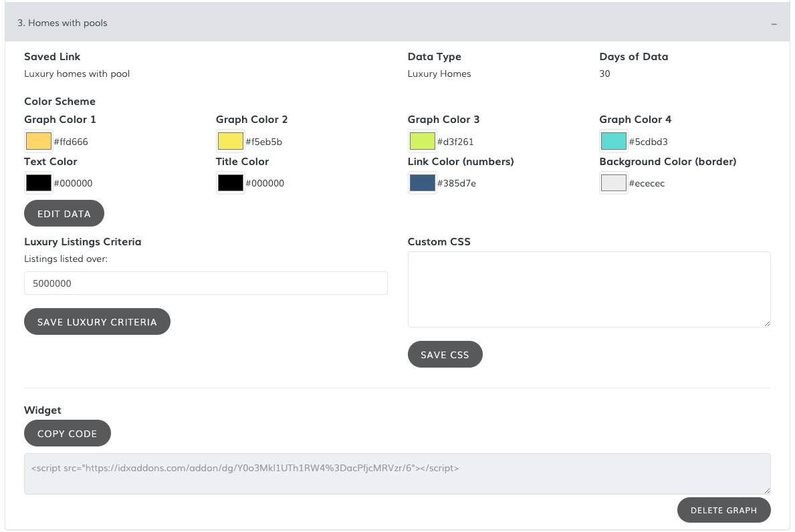Change the Graph Color 2 yellow swatch
The height and width of the screenshot is (532, 795).
pyautogui.click(x=230, y=141)
